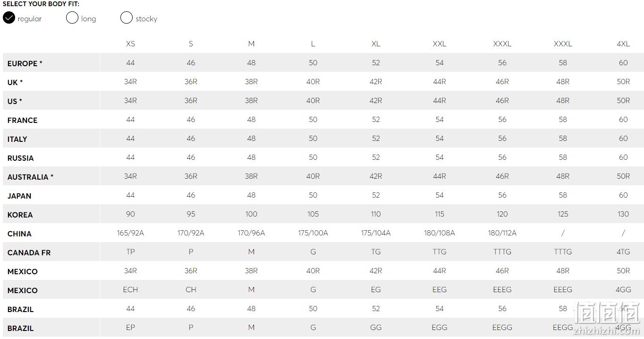The image size is (644, 339).
Task: Click the RUSSIA row label
Action: pyautogui.click(x=20, y=158)
